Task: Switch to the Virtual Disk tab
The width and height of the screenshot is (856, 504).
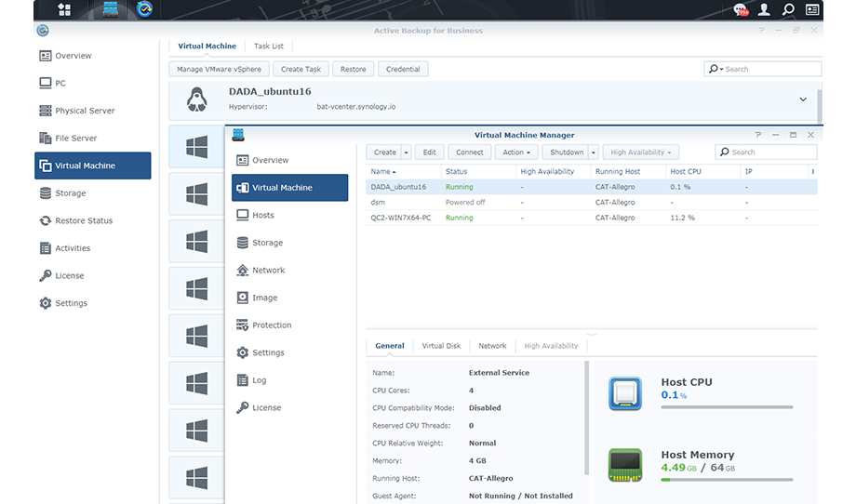Action: click(441, 346)
